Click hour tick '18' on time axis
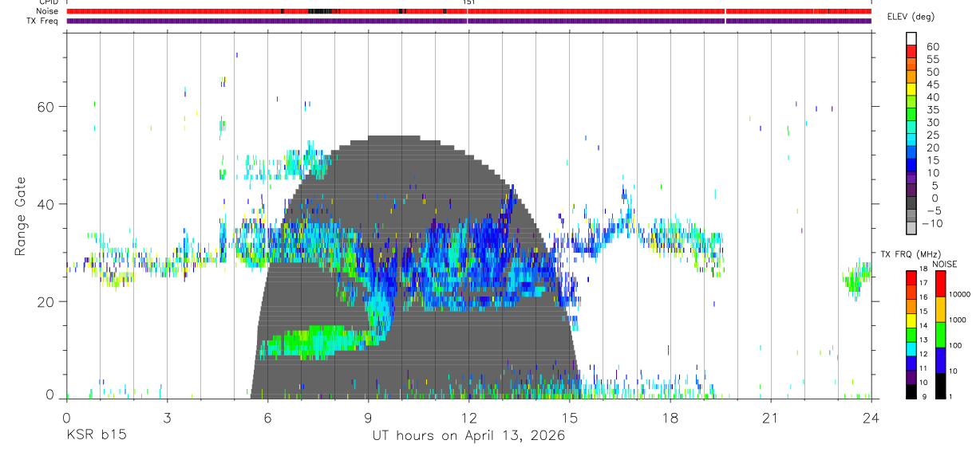 pyautogui.click(x=670, y=418)
